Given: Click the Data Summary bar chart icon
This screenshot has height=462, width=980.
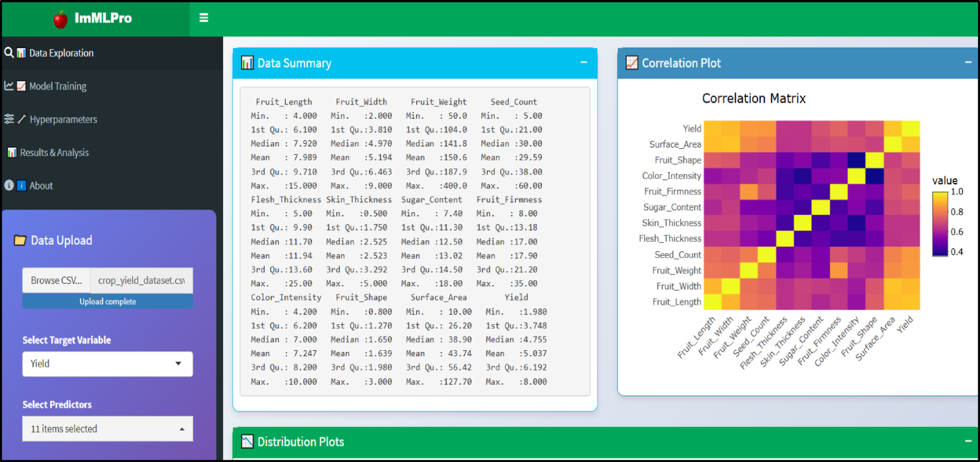Looking at the screenshot, I should coord(247,63).
